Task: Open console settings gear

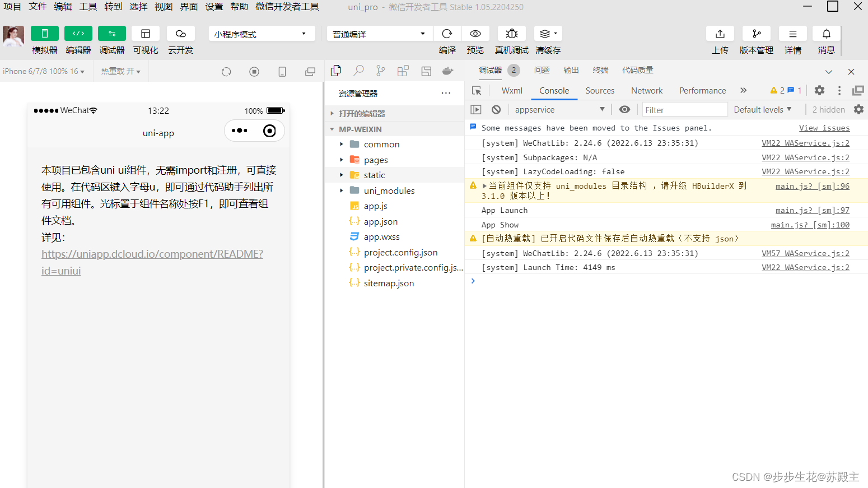Action: 858,109
